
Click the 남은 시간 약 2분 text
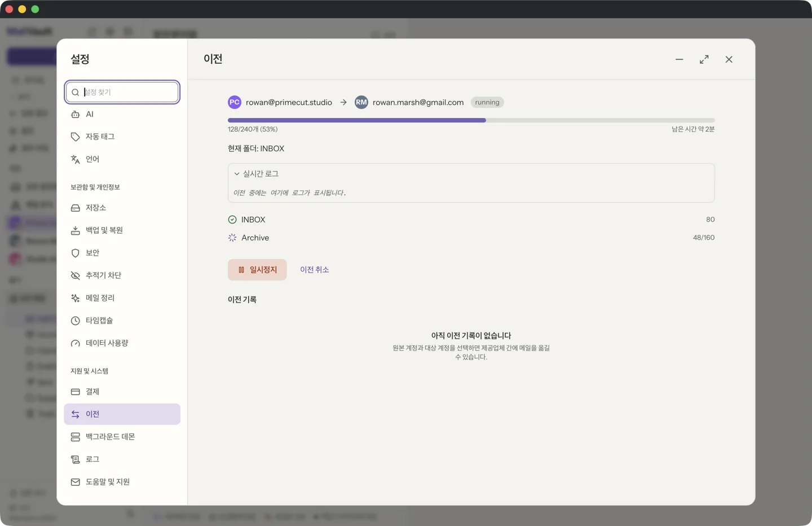(x=693, y=129)
